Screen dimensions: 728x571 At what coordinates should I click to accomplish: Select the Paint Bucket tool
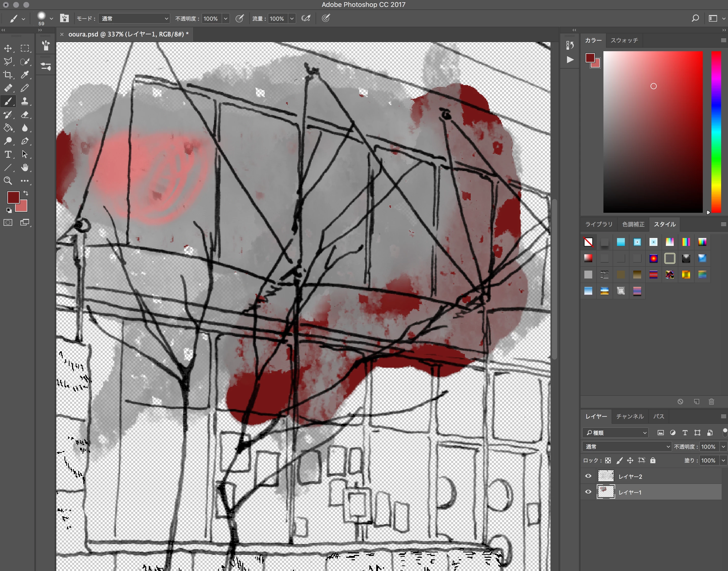pos(8,128)
